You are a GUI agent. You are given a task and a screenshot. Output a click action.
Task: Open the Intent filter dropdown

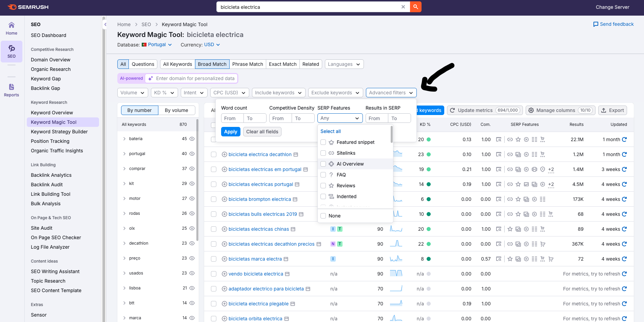coord(194,93)
